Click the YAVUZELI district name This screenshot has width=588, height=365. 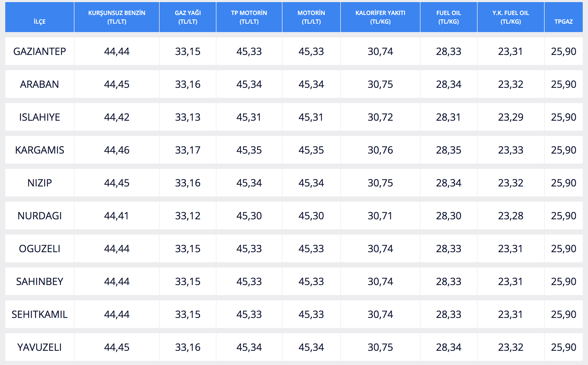(39, 347)
